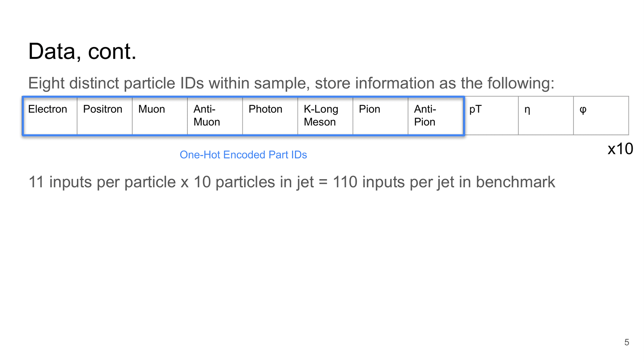The image size is (644, 362).
Task: Select the Anti-Pion cell
Action: click(x=436, y=116)
